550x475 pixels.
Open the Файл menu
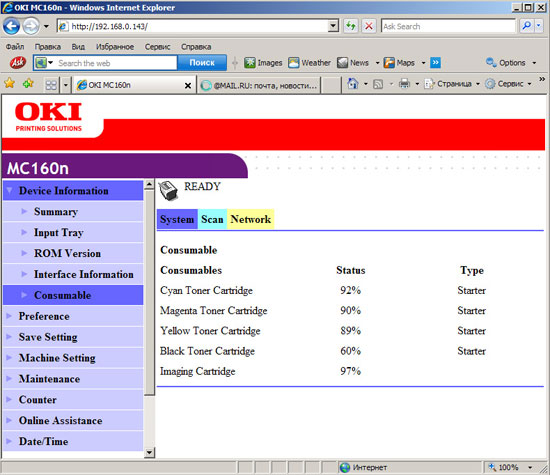pos(15,47)
